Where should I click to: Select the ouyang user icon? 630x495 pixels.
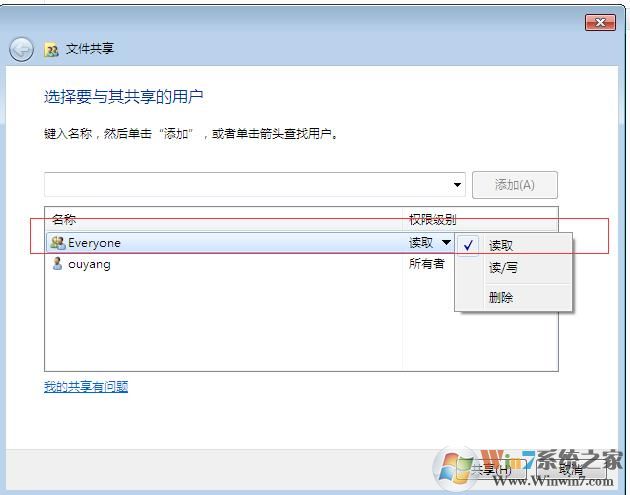pyautogui.click(x=57, y=264)
